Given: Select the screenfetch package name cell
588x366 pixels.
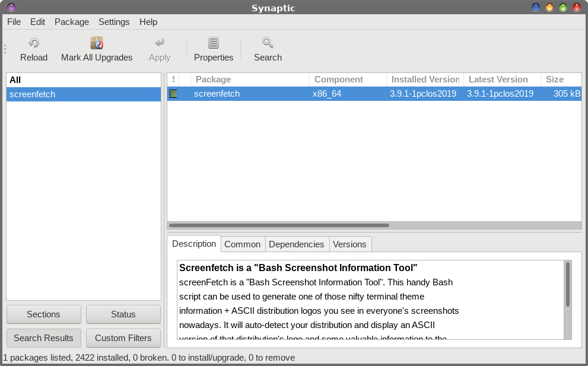Looking at the screenshot, I should [x=217, y=94].
